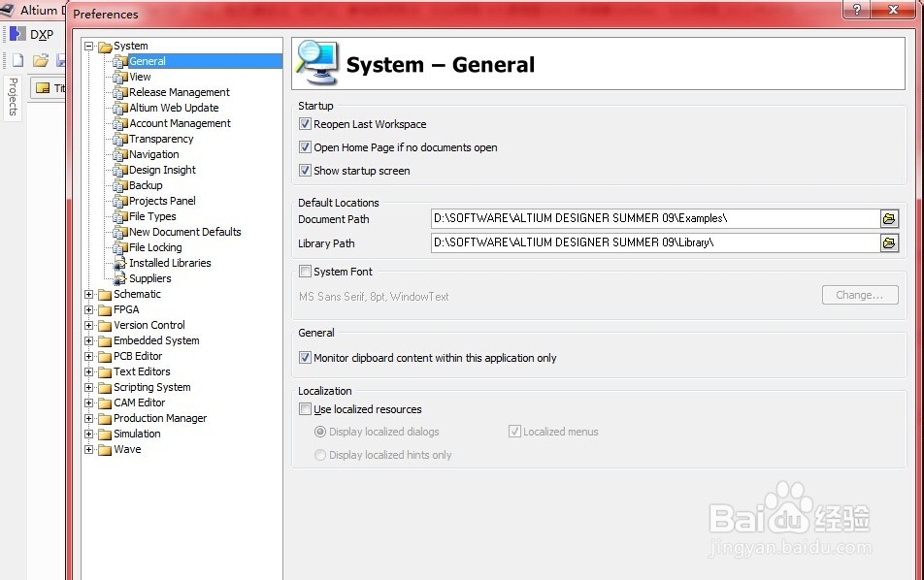Click the Design Insight page icon
Image resolution: width=924 pixels, height=580 pixels.
click(120, 170)
